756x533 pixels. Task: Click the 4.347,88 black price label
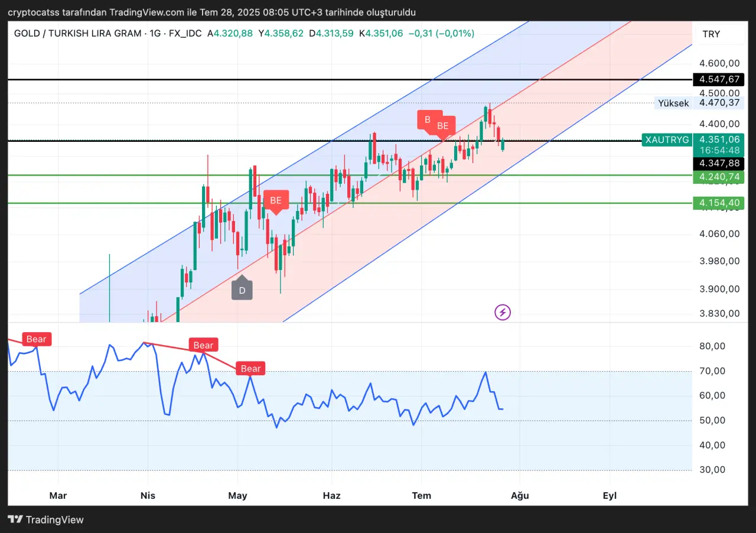click(x=718, y=163)
